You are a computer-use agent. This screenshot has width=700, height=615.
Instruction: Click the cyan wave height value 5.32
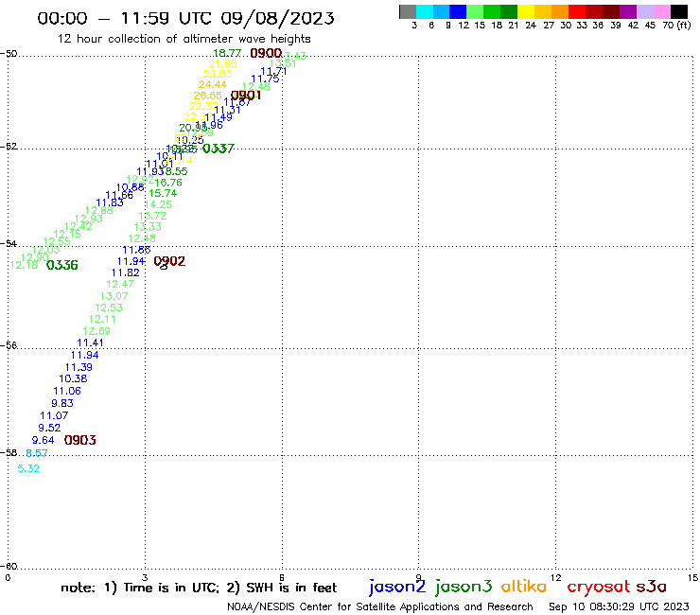point(28,468)
